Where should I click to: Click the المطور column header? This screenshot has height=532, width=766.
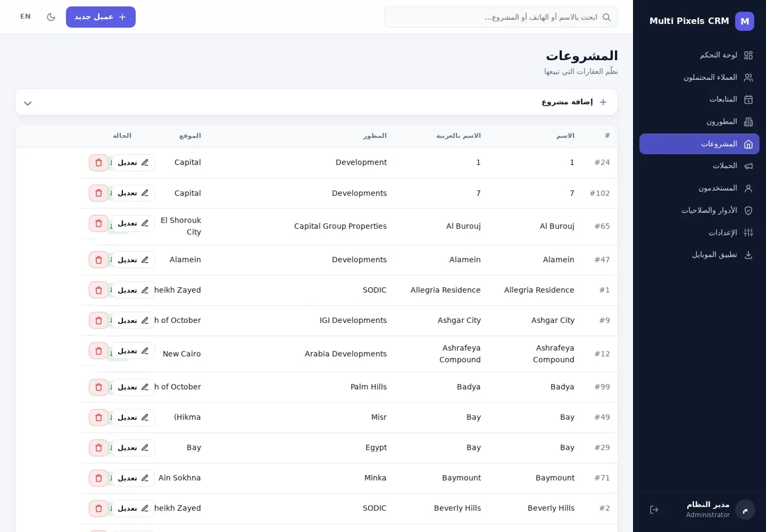[375, 136]
